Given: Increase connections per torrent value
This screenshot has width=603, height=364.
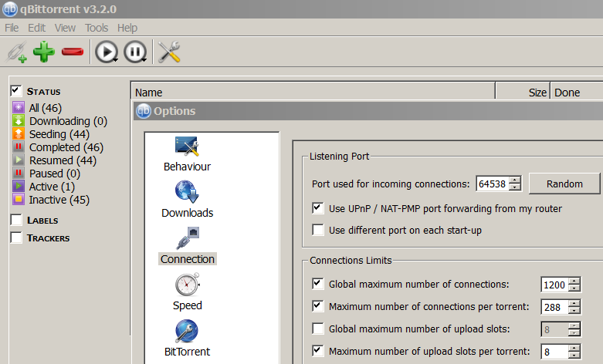Looking at the screenshot, I should tap(574, 303).
